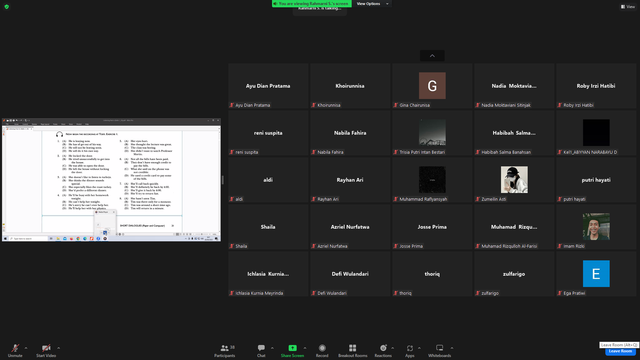Image resolution: width=640 pixels, height=360 pixels.
Task: Click the gallery page-up chevron arrow
Action: click(432, 56)
